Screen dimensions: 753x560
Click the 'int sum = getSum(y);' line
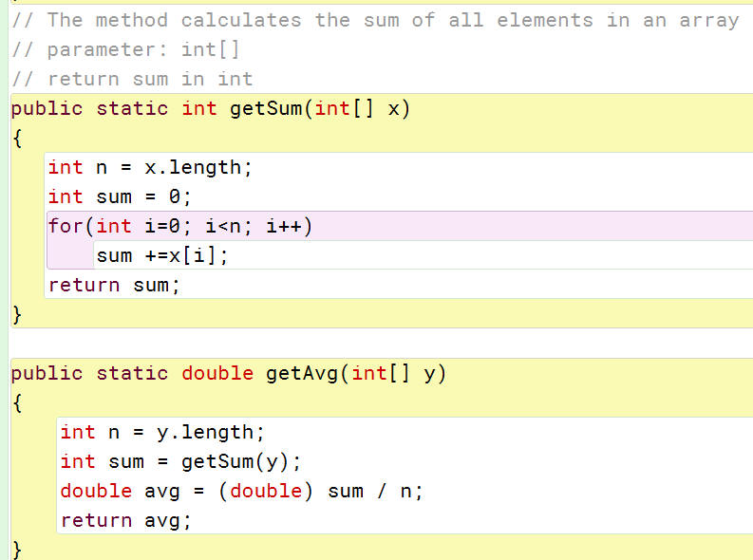coord(180,461)
